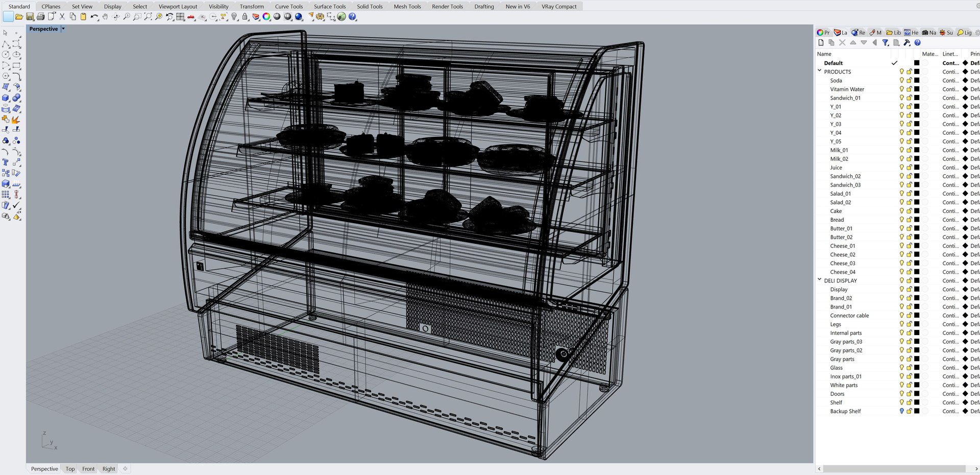This screenshot has height=475, width=980.
Task: Switch to the Front viewport tab
Action: (88, 469)
